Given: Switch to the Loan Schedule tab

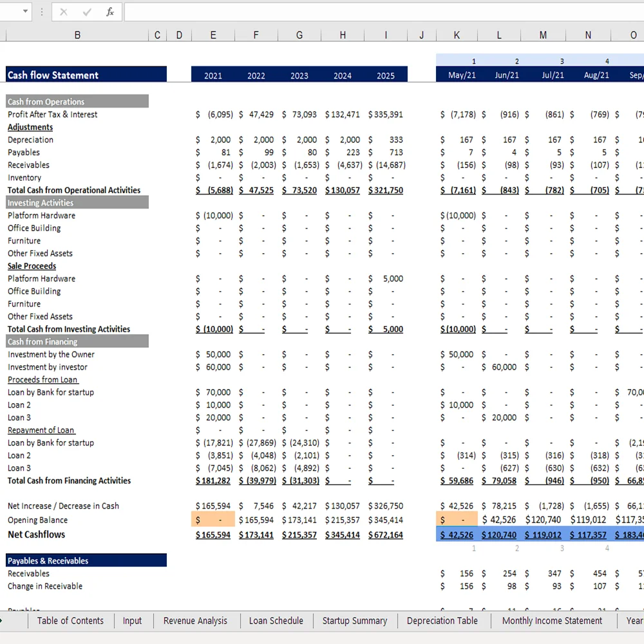Looking at the screenshot, I should [x=276, y=621].
